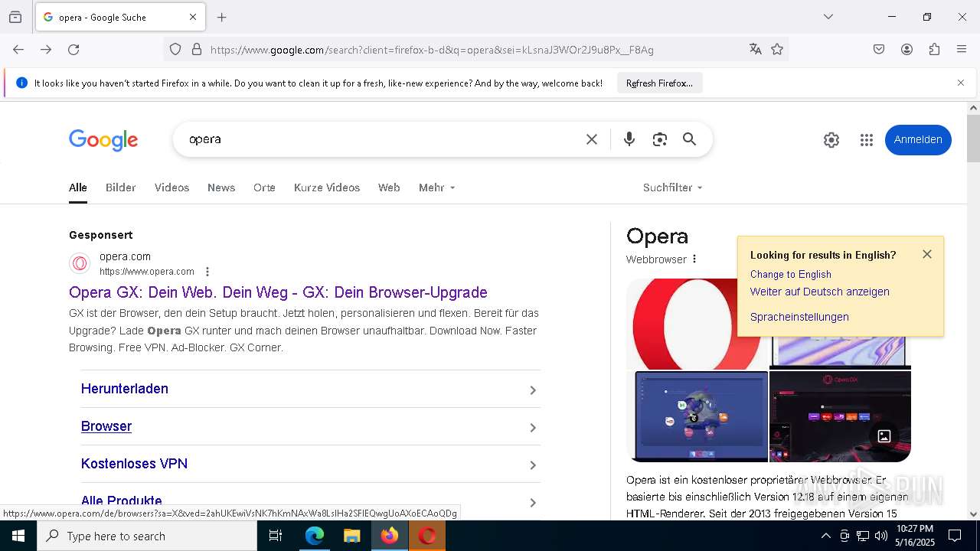This screenshot has width=980, height=551.
Task: Open image gallery icon on Opera photos
Action: click(884, 436)
